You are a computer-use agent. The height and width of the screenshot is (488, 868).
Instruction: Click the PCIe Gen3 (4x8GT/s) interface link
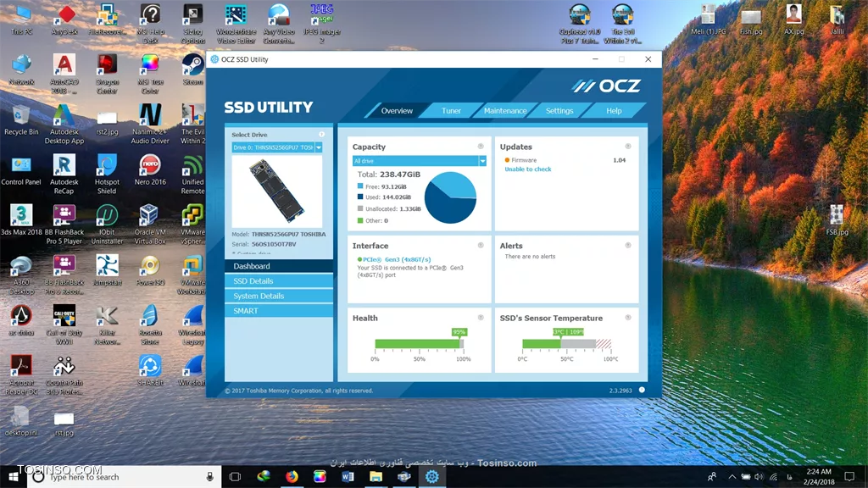point(397,259)
